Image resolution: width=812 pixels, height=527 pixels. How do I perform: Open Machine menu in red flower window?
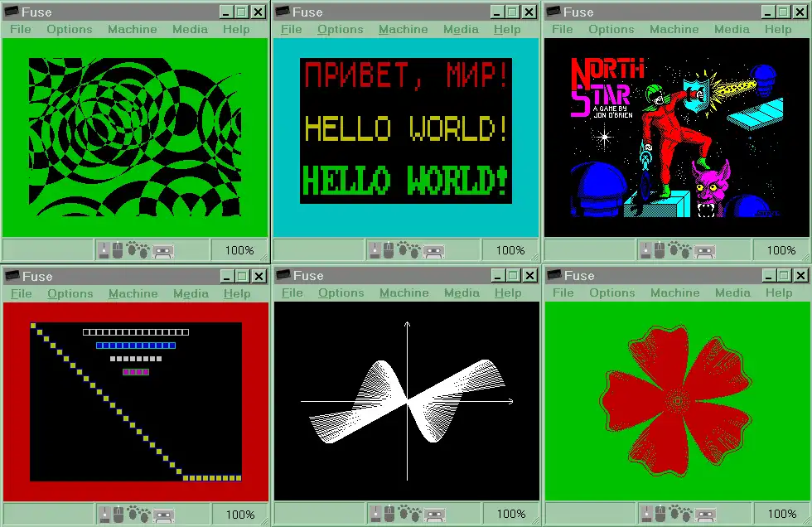675,293
